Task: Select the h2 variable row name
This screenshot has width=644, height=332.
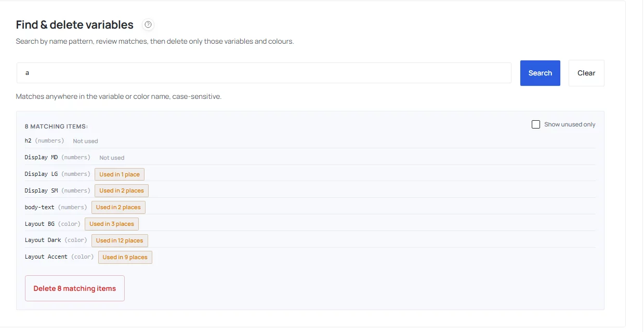Action: pyautogui.click(x=28, y=141)
